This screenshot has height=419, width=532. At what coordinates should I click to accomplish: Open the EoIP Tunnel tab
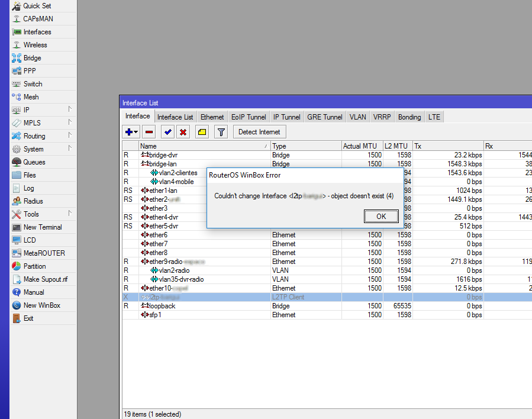(x=249, y=117)
